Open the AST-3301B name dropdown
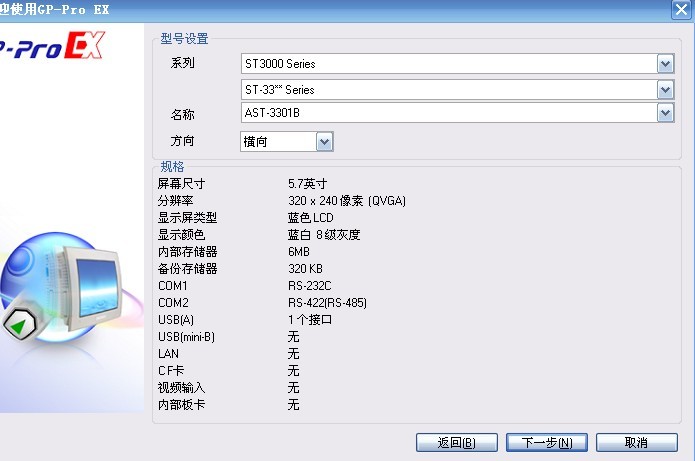695x461 pixels. click(x=665, y=113)
